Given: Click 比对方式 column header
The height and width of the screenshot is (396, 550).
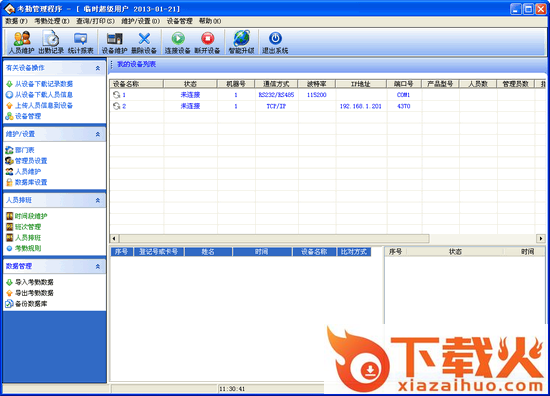Looking at the screenshot, I should (354, 252).
